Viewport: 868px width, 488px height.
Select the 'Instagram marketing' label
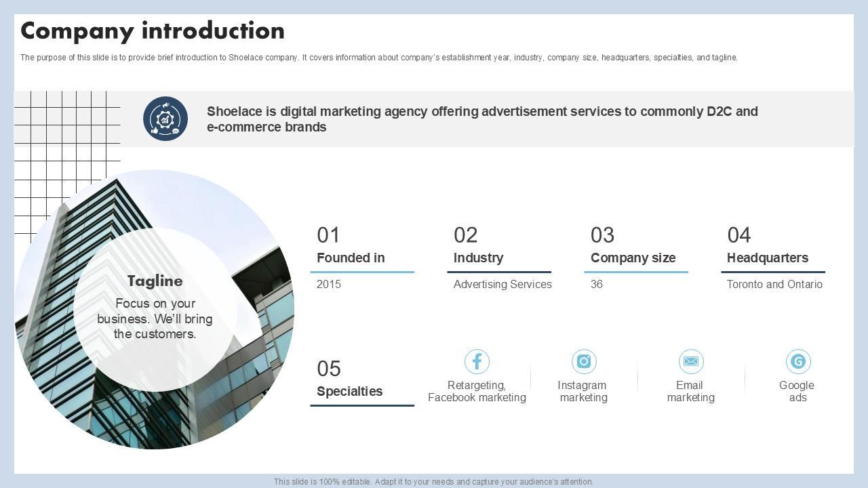583,391
